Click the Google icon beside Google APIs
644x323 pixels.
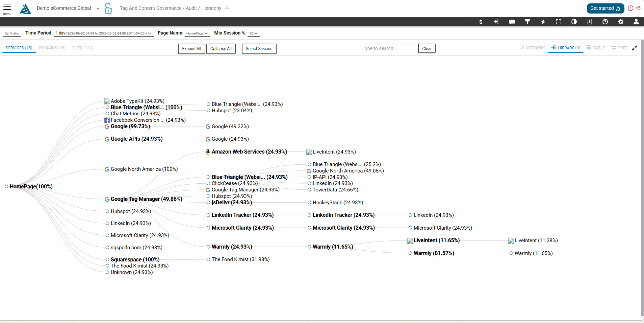107,139
